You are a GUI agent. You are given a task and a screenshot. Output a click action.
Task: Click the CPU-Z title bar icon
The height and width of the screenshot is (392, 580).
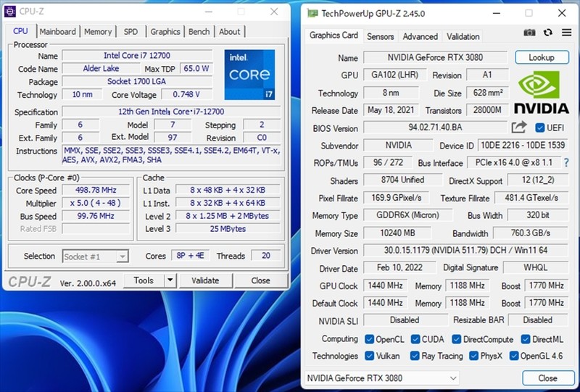coord(10,12)
